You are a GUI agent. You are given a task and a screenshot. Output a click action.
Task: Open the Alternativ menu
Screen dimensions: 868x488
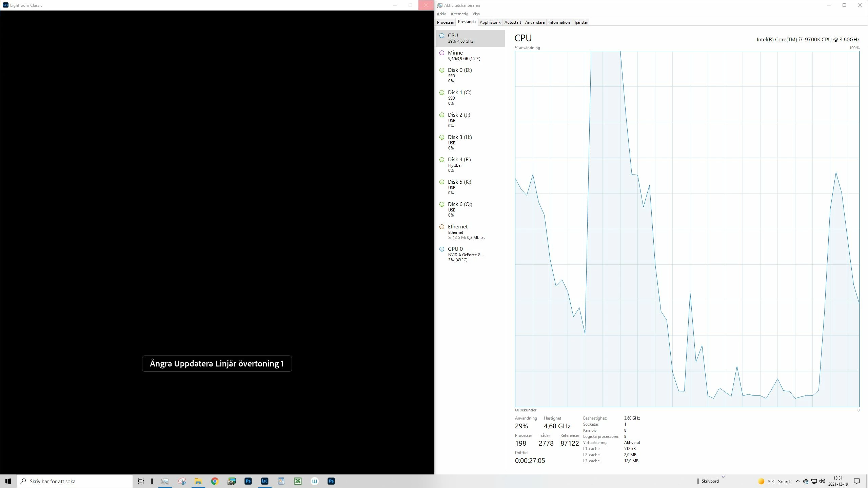(x=459, y=14)
